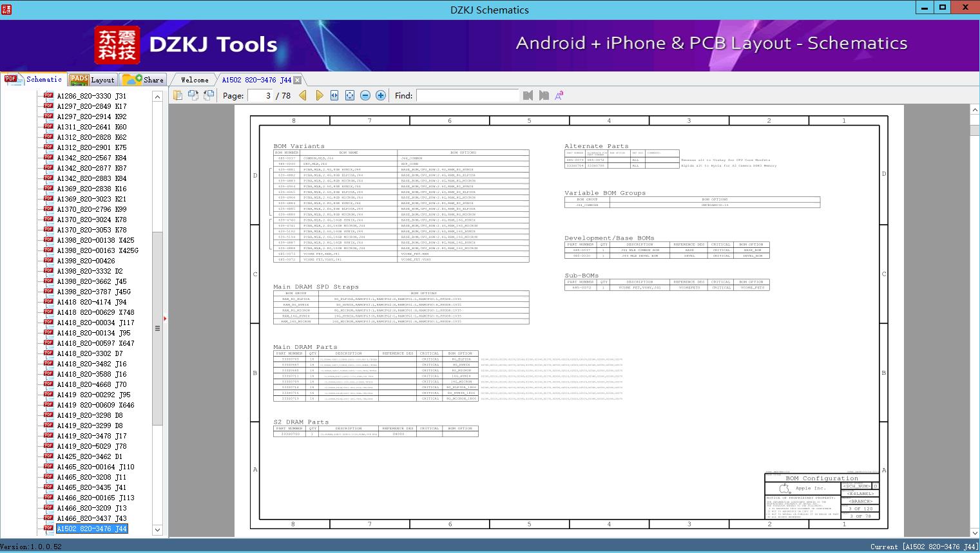Screen dimensions: 980x553
Task: Click the schematic list scrollbar thumb
Action: click(x=157, y=328)
